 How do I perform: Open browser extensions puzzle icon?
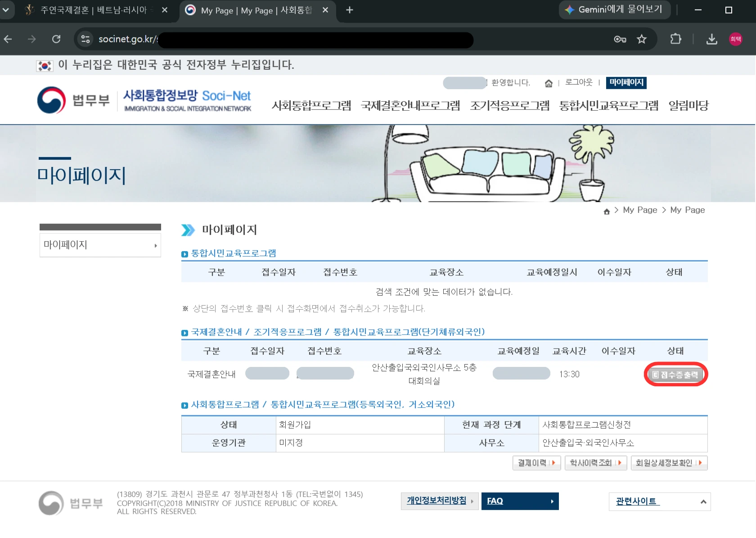coord(675,39)
